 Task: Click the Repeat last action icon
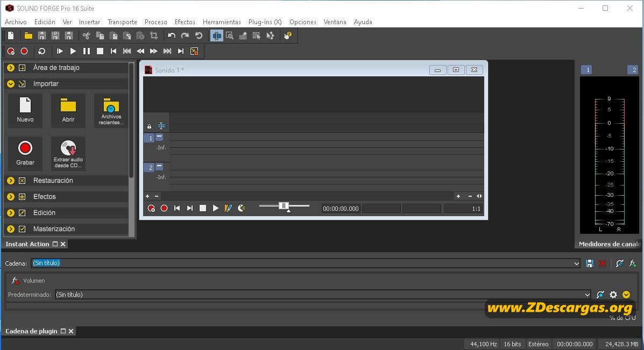click(199, 35)
